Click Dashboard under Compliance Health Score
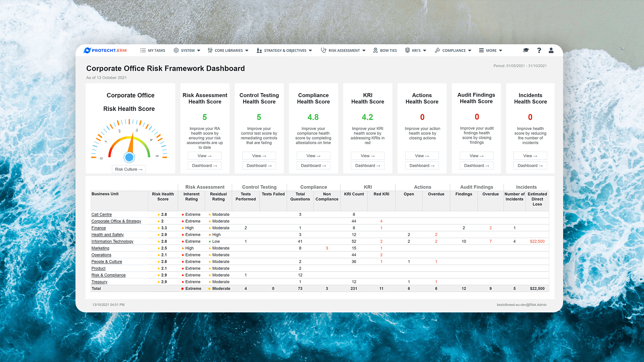 (313, 165)
